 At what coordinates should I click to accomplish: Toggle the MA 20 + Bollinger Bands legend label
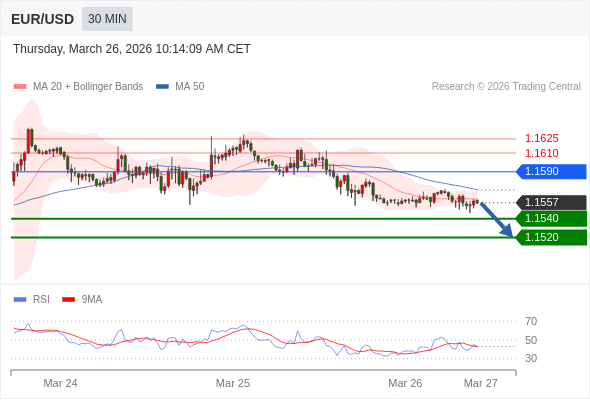click(88, 87)
